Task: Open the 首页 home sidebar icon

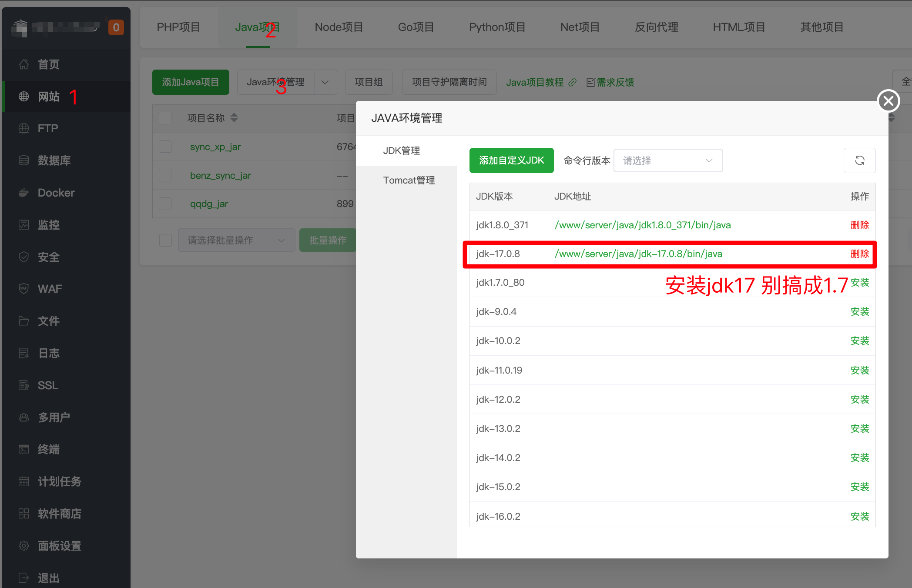Action: click(x=24, y=64)
